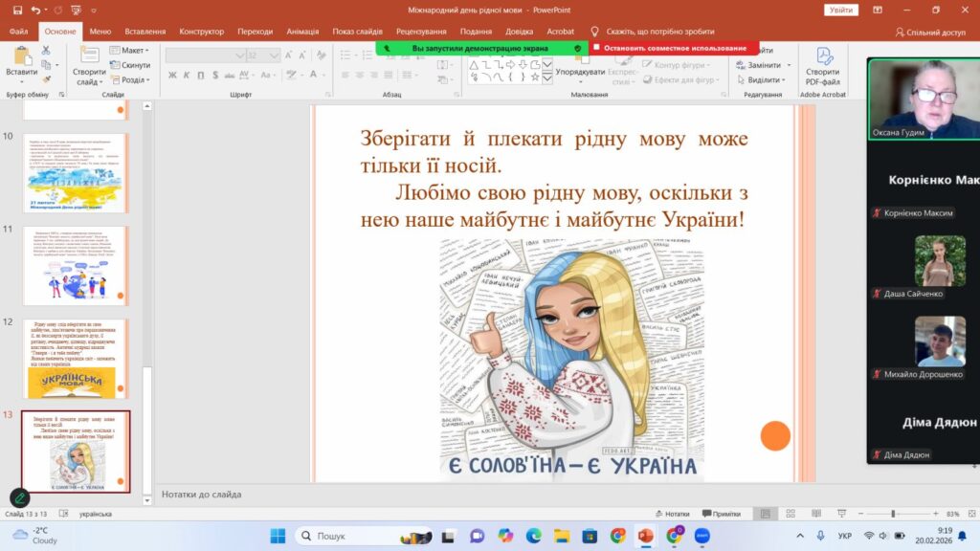Expand the Макет layout dropdown
Image resolution: width=980 pixels, height=551 pixels.
(x=130, y=50)
